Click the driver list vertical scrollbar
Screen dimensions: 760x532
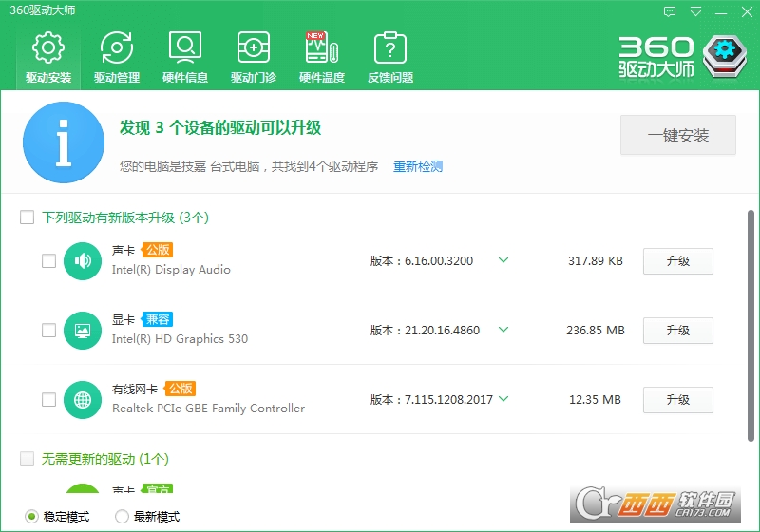point(750,326)
